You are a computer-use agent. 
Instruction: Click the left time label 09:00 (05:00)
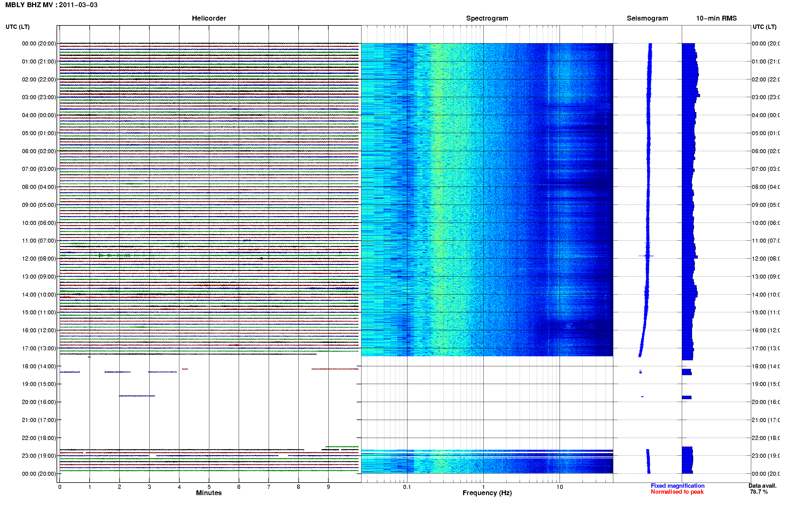pyautogui.click(x=39, y=205)
